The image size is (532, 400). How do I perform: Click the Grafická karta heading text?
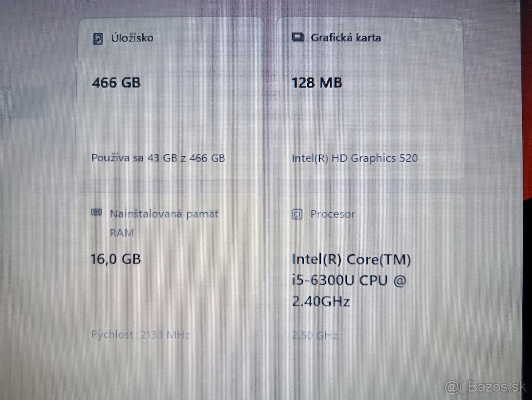click(346, 38)
